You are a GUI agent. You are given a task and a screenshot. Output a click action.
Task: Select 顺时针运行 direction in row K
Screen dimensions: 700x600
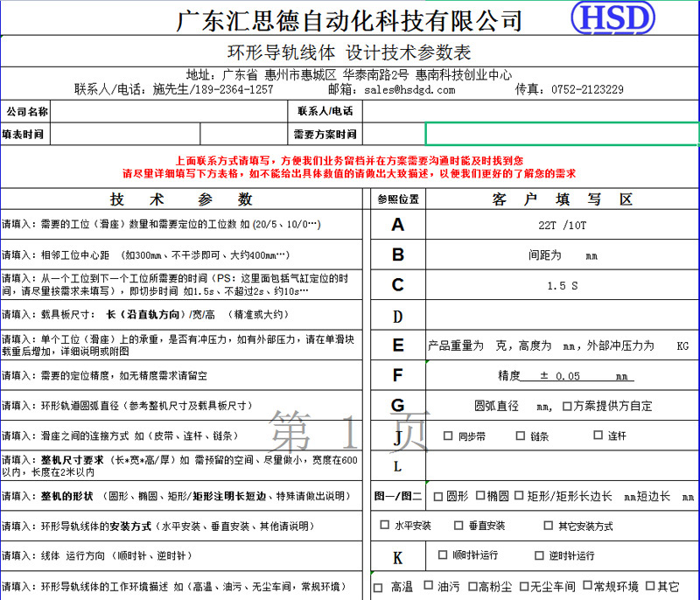click(x=442, y=555)
